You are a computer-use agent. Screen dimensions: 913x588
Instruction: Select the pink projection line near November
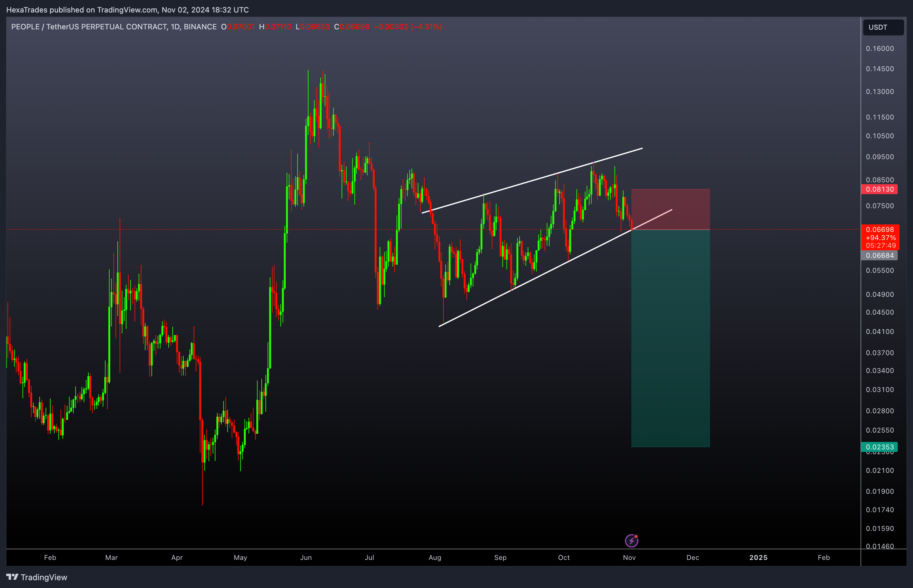[x=652, y=219]
